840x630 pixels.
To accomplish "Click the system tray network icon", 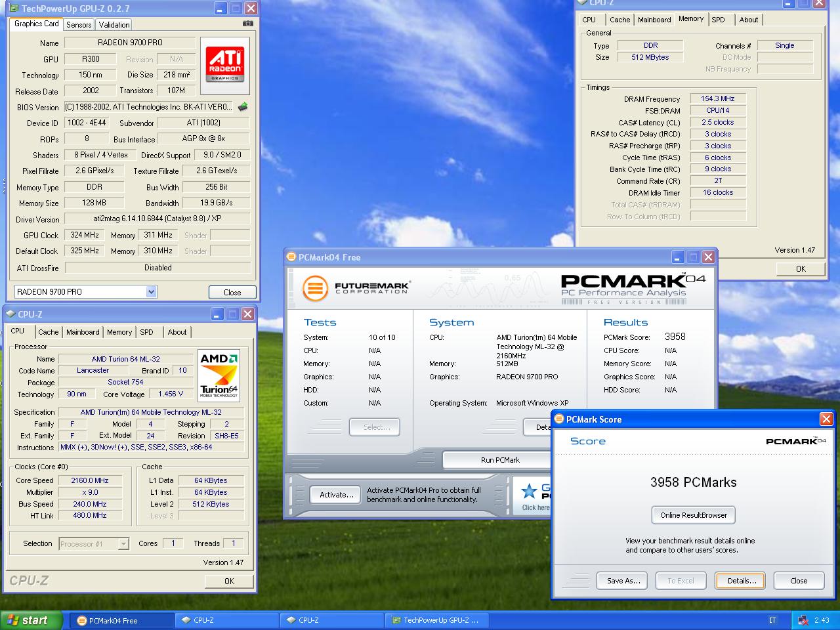I will click(x=803, y=619).
